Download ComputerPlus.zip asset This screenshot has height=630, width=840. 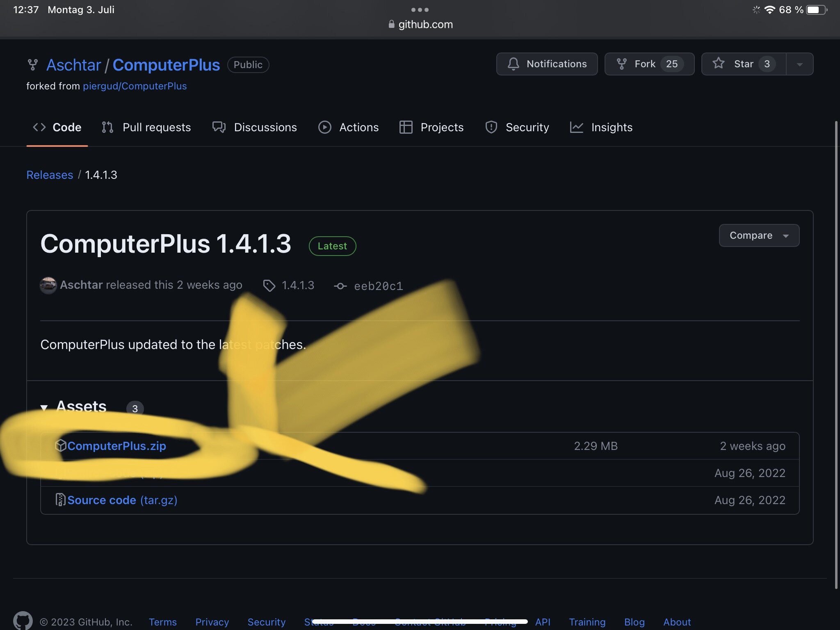point(116,446)
